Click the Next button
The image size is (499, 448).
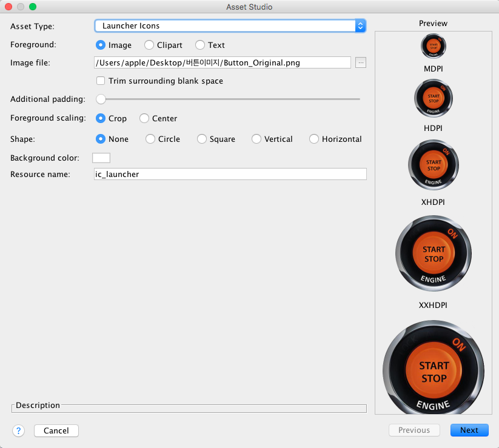(469, 430)
